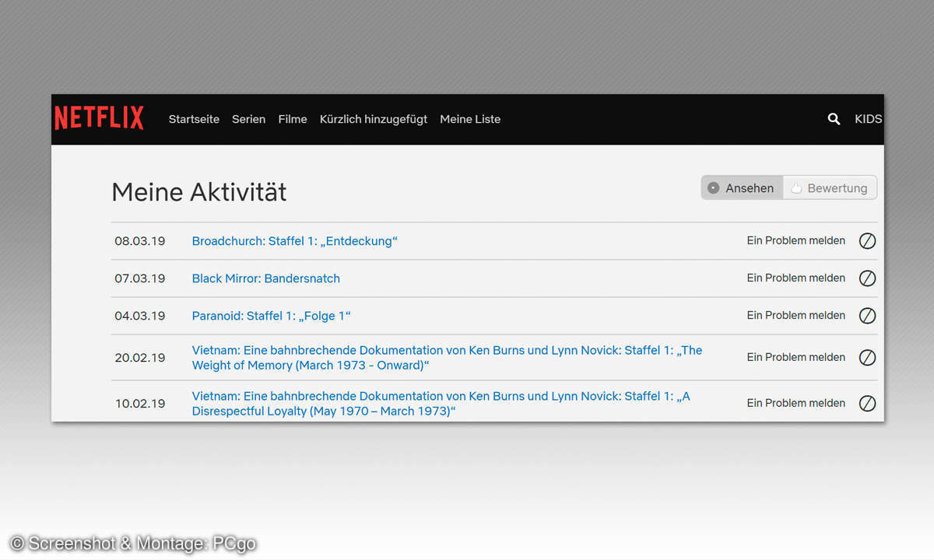Image resolution: width=934 pixels, height=560 pixels.
Task: Hide Vietnam 'Weight of Memory' via circle-slash icon
Action: click(x=867, y=358)
